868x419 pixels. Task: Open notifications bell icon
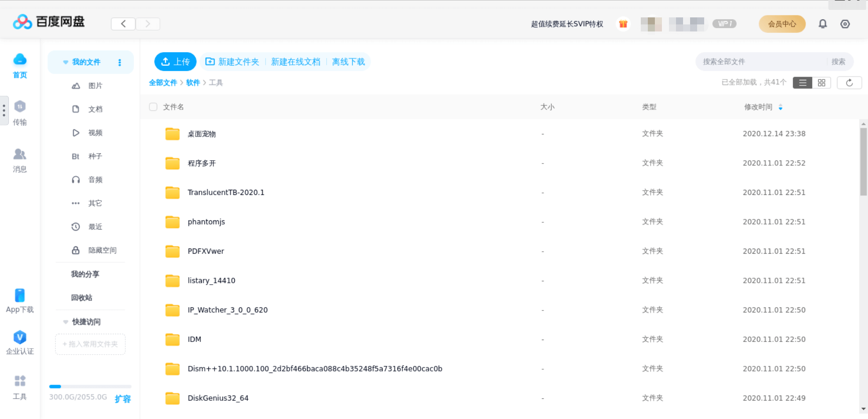pyautogui.click(x=822, y=24)
